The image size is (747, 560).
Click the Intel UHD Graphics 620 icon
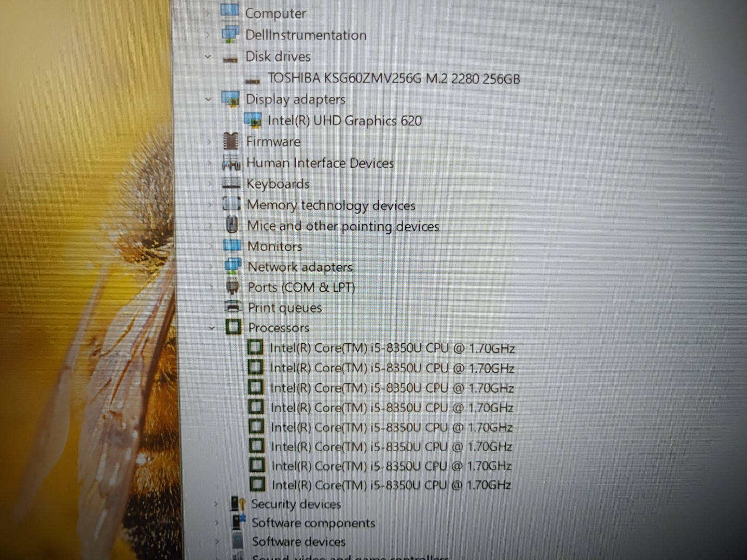click(253, 120)
